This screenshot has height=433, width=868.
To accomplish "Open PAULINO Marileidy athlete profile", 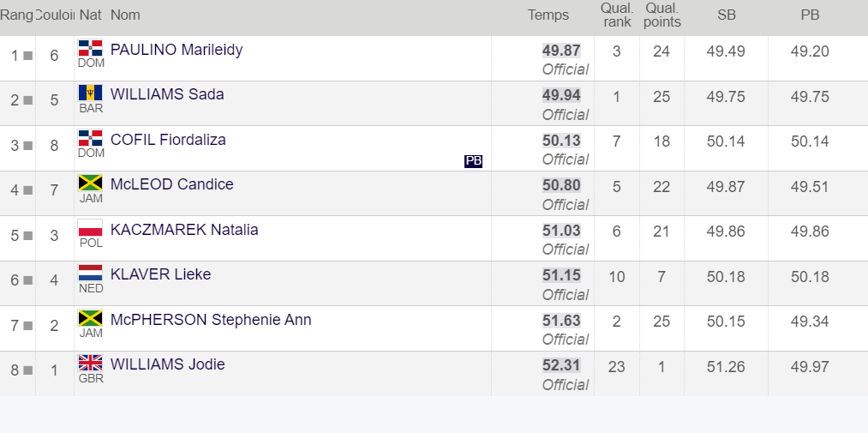I will pyautogui.click(x=177, y=50).
